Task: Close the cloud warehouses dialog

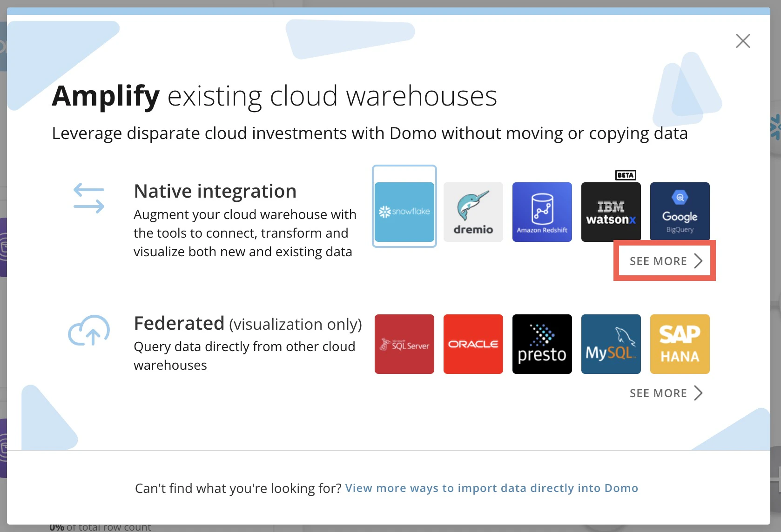Action: pyautogui.click(x=743, y=41)
